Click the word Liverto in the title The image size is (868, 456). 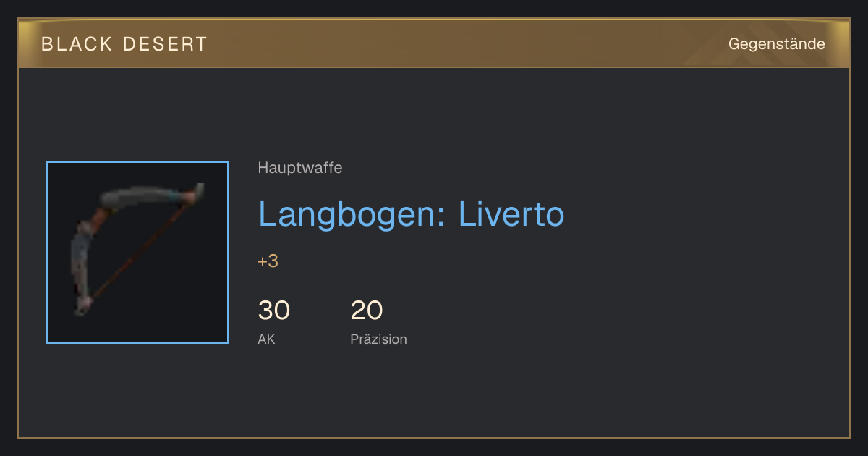click(x=511, y=214)
